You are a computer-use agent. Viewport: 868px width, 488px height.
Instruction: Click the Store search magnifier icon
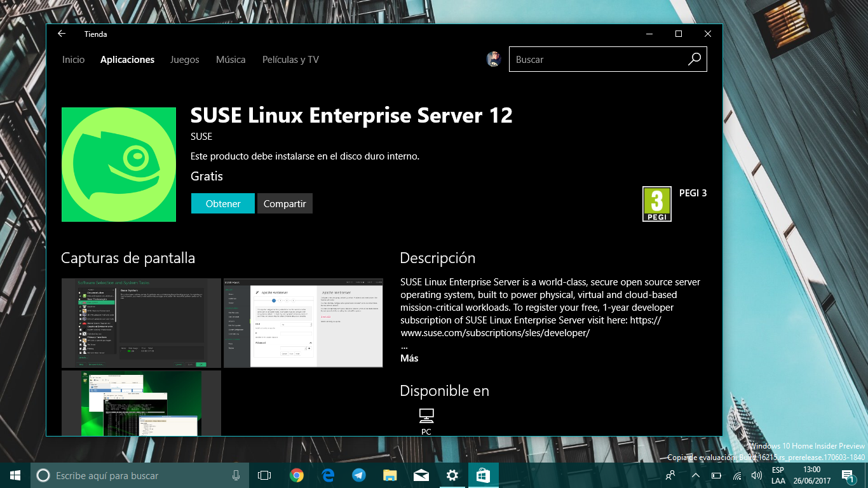click(695, 59)
